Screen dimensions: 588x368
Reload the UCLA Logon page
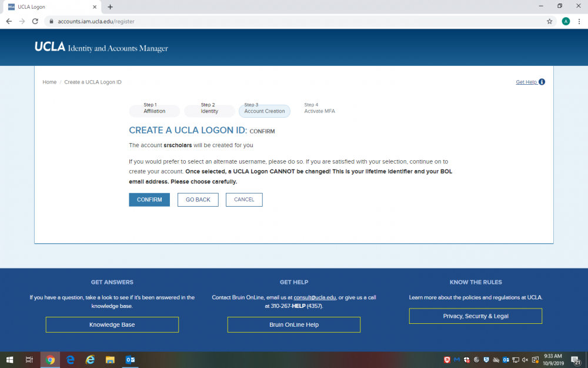35,21
